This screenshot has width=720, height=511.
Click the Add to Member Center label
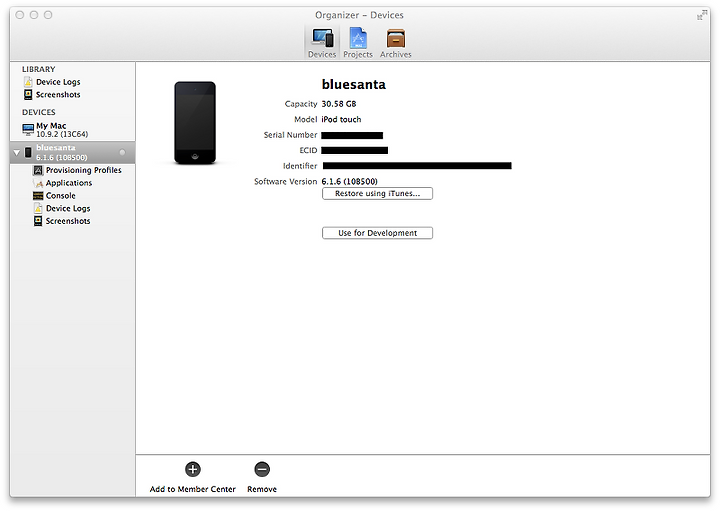click(193, 489)
